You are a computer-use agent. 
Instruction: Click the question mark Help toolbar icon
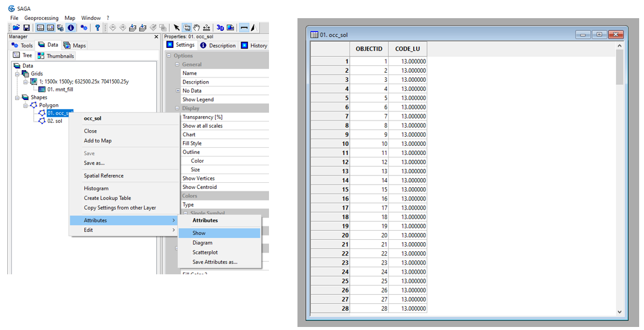[97, 28]
